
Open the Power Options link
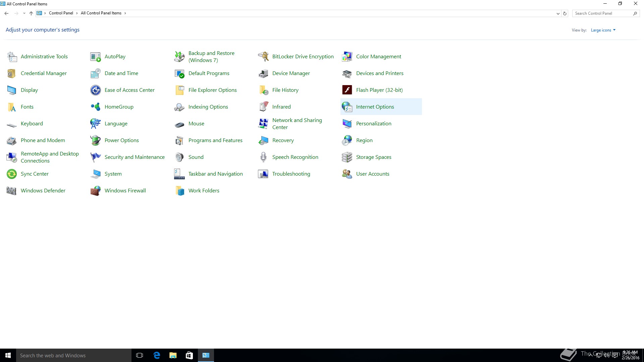point(122,140)
